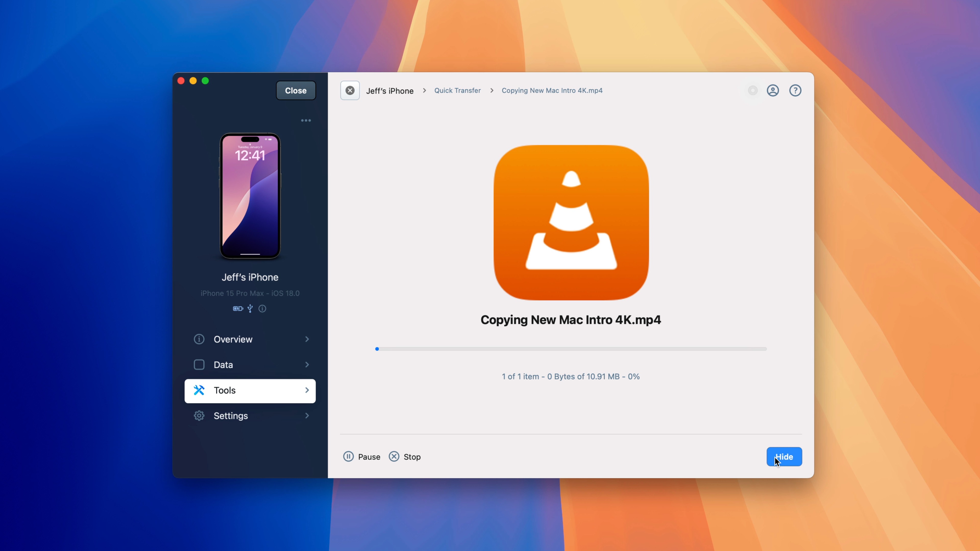Click the Settings gear icon in sidebar

coord(199,416)
